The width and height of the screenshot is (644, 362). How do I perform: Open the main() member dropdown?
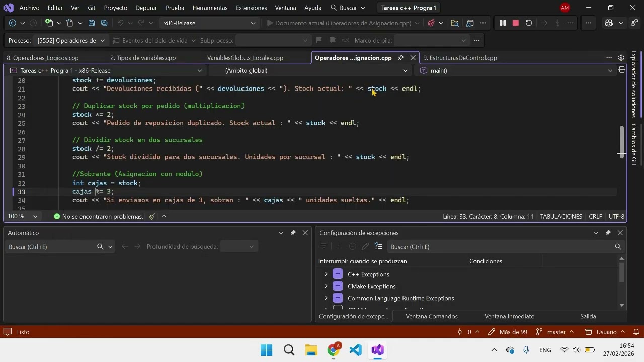516,70
